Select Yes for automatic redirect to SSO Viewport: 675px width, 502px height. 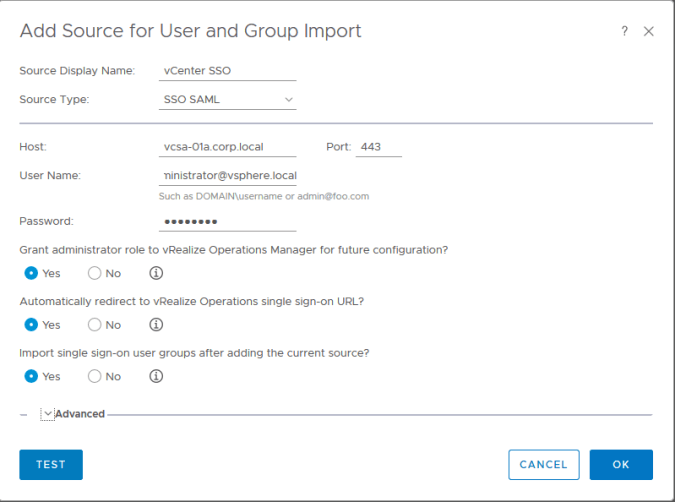click(32, 325)
